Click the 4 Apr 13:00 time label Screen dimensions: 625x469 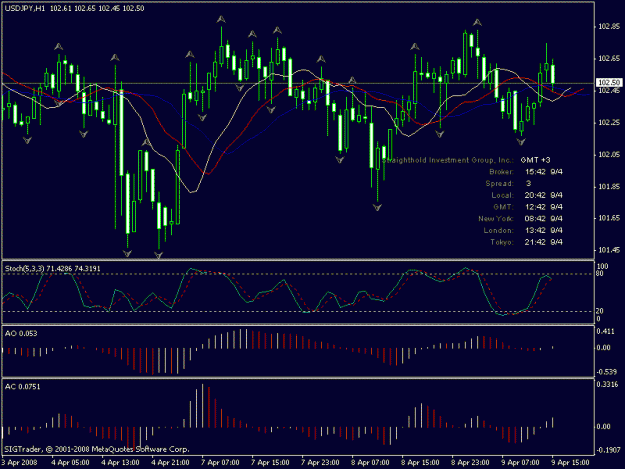pyautogui.click(x=120, y=463)
